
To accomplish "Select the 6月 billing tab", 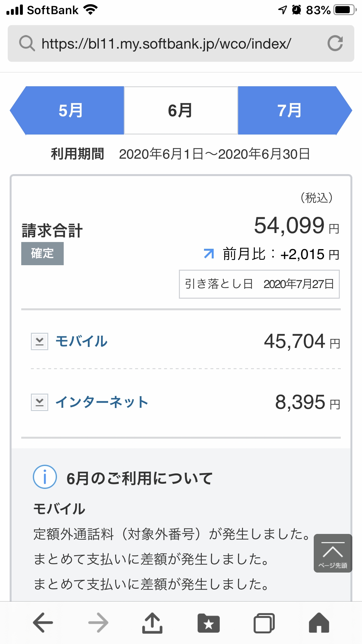I will [181, 110].
